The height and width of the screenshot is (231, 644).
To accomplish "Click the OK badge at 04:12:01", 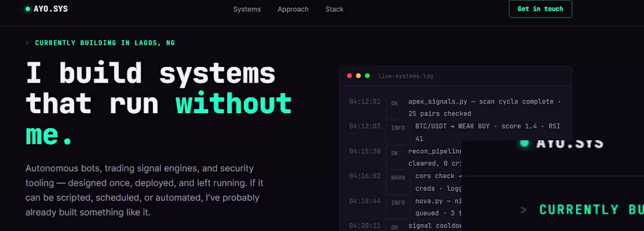I will 394,104.
